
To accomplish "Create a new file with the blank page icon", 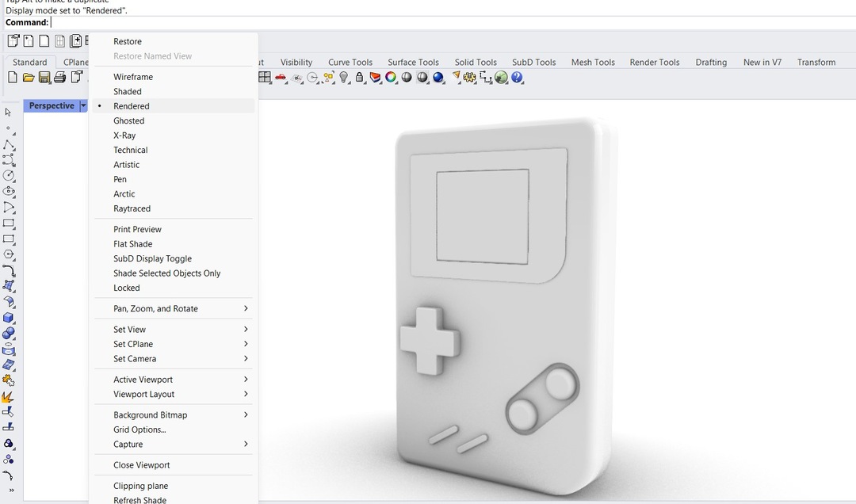I will pos(13,78).
